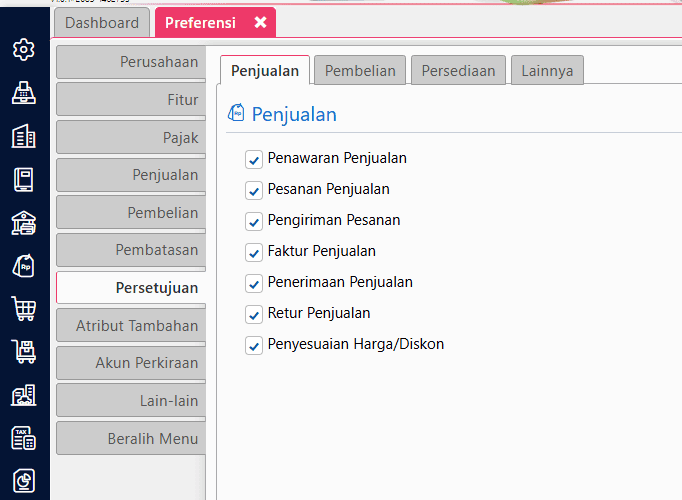Select Persetujuan preference section
The height and width of the screenshot is (500, 682).
(x=131, y=287)
